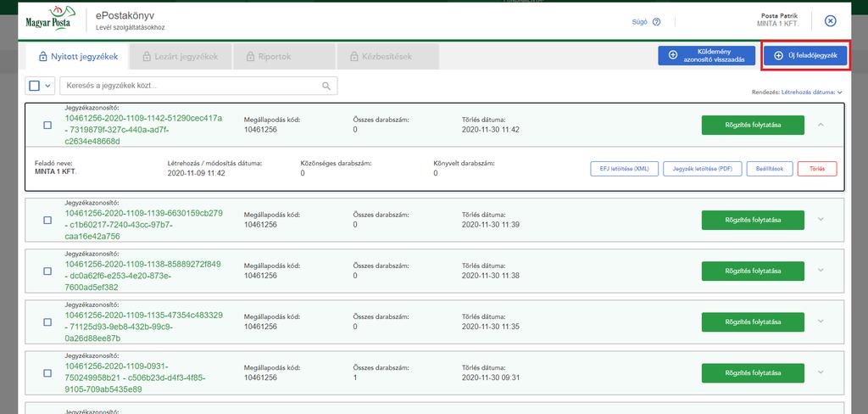
Task: Click the date 2020-11-30 09:31
Action: click(x=491, y=378)
